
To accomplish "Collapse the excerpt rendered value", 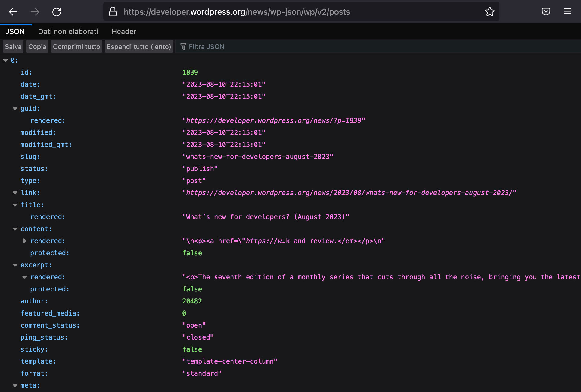I will (x=25, y=277).
